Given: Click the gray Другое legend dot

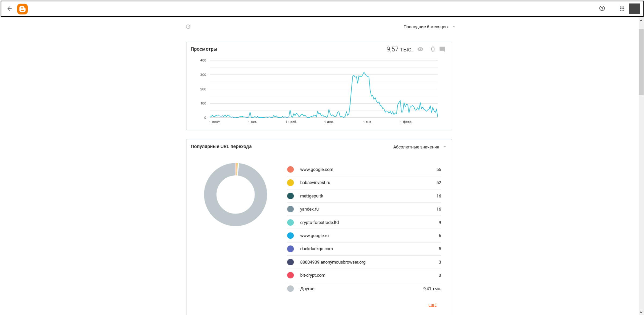Looking at the screenshot, I should pos(290,289).
